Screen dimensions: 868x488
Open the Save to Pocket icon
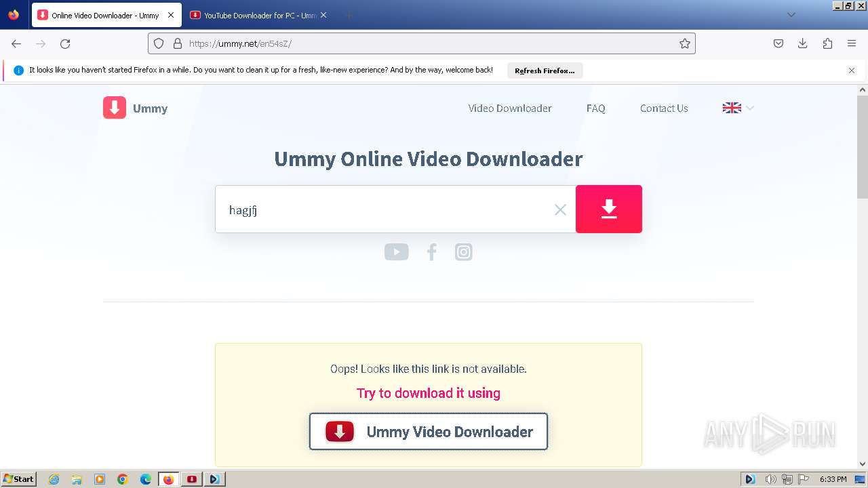click(778, 43)
